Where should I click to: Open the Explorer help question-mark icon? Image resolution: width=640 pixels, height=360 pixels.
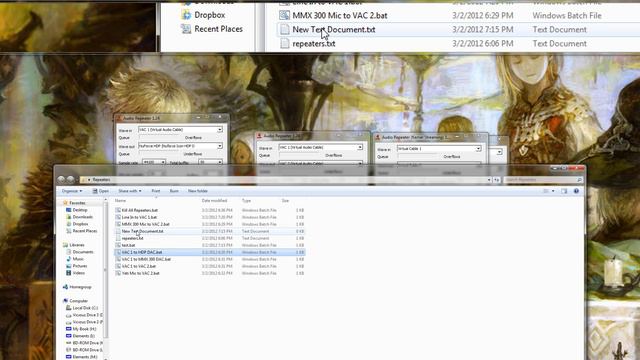[576, 191]
